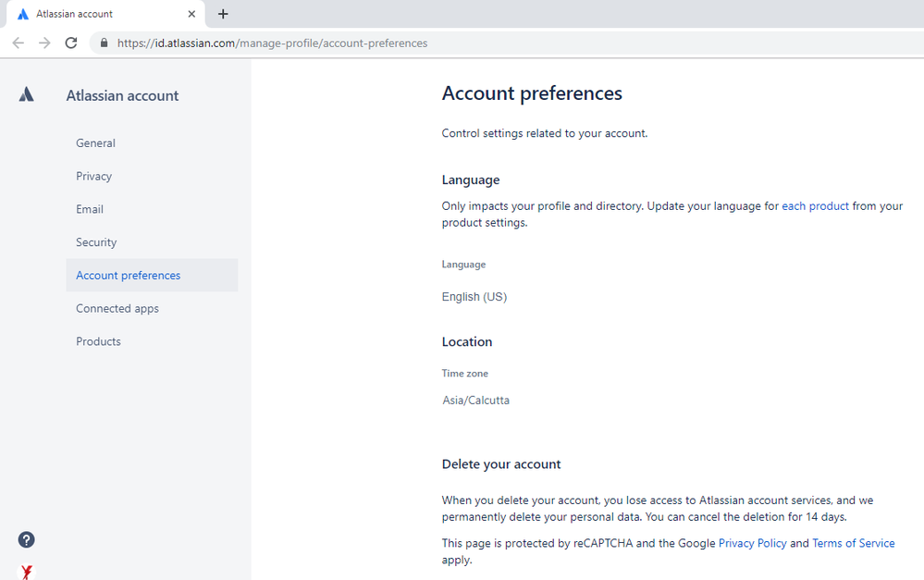The width and height of the screenshot is (924, 580).
Task: Open the Google Privacy Policy link
Action: click(753, 543)
